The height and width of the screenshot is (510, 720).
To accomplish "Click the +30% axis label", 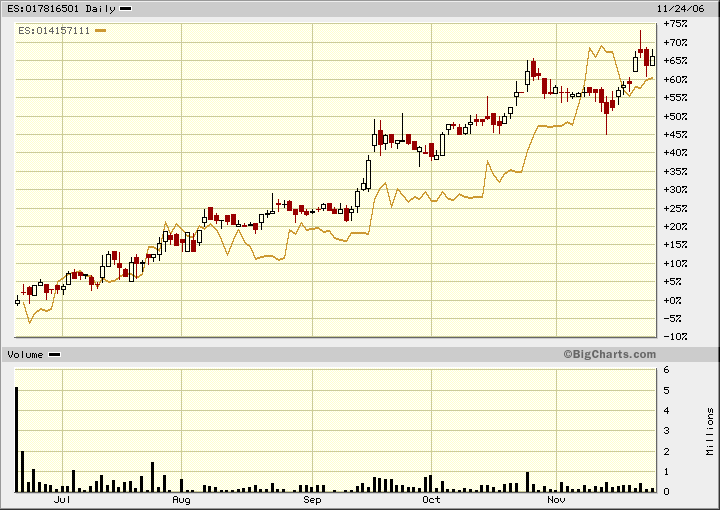I will click(x=675, y=190).
